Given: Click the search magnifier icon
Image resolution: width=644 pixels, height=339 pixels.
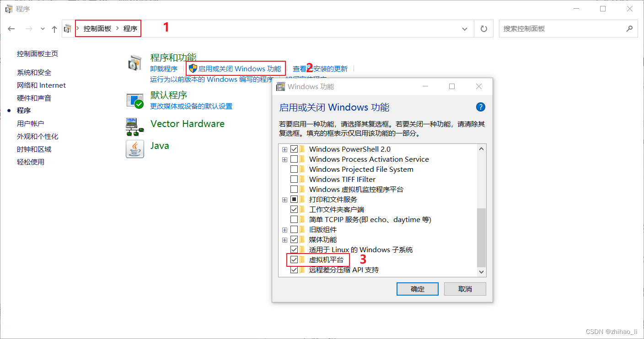Looking at the screenshot, I should [629, 28].
